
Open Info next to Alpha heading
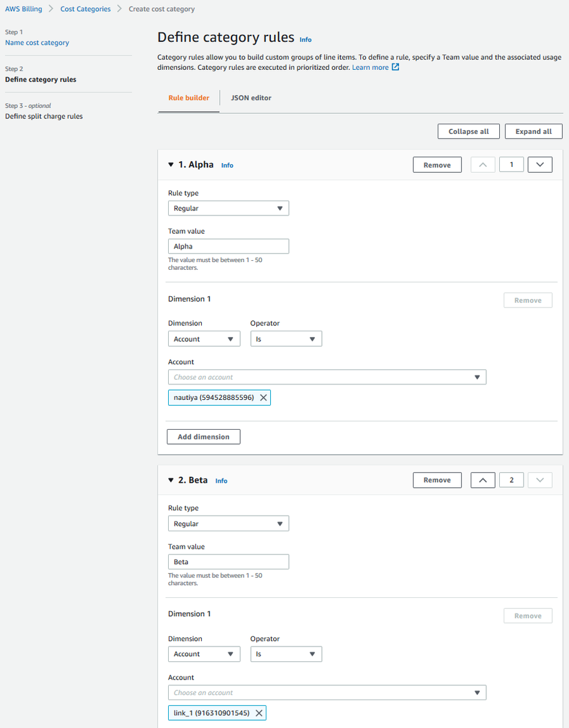pyautogui.click(x=227, y=166)
